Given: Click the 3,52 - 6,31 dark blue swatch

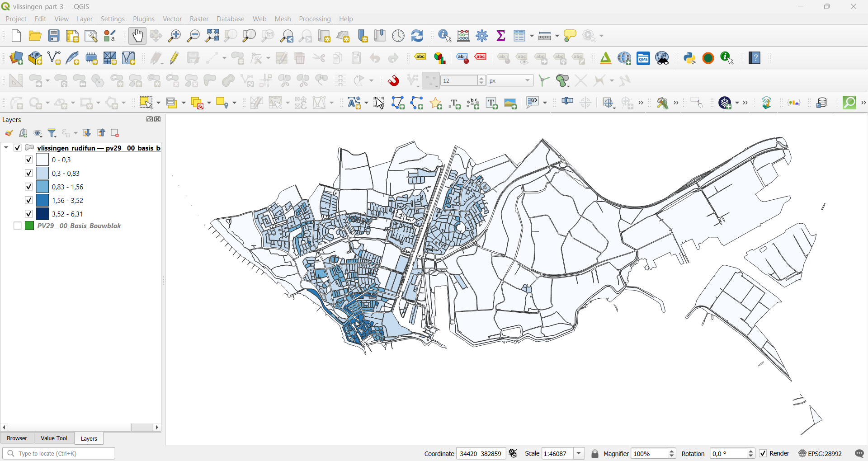Looking at the screenshot, I should 42,214.
